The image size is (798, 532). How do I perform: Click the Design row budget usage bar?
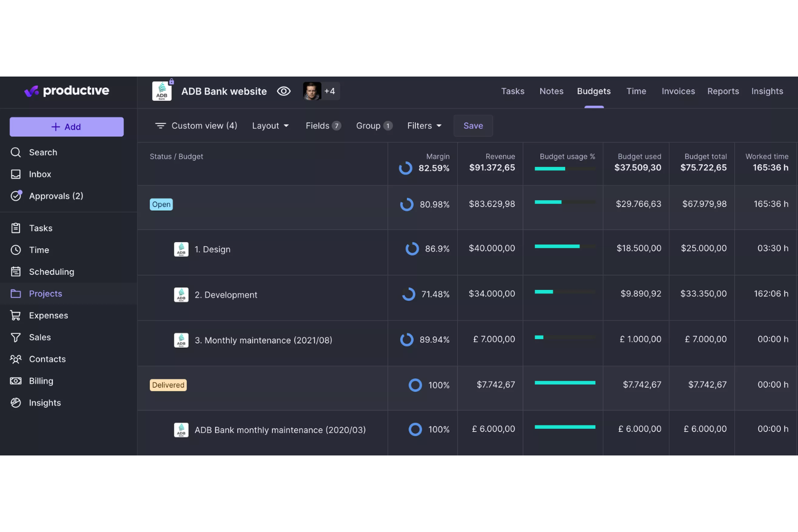tap(565, 246)
